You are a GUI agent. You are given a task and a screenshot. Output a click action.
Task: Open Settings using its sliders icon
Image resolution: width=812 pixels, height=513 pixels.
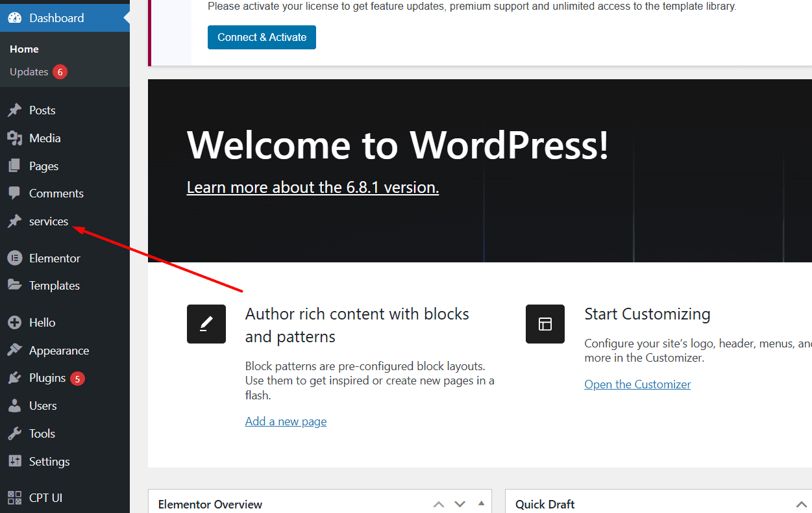[16, 461]
